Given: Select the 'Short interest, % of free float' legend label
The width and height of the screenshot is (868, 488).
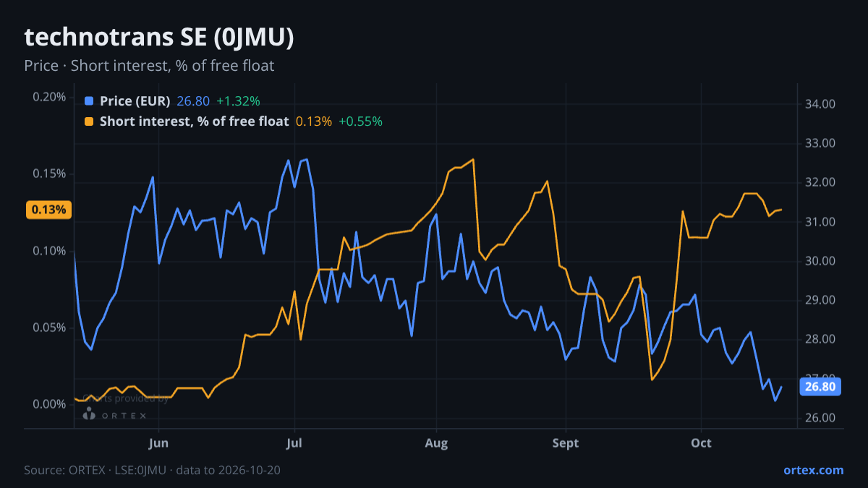Looking at the screenshot, I should click(x=194, y=121).
